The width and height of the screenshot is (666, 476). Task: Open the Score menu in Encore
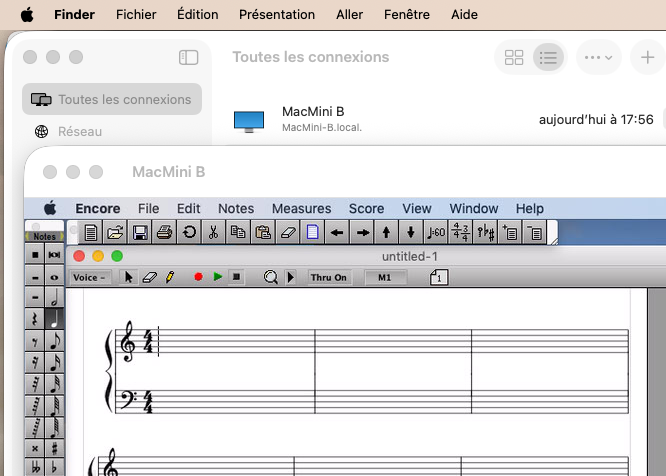coord(366,208)
